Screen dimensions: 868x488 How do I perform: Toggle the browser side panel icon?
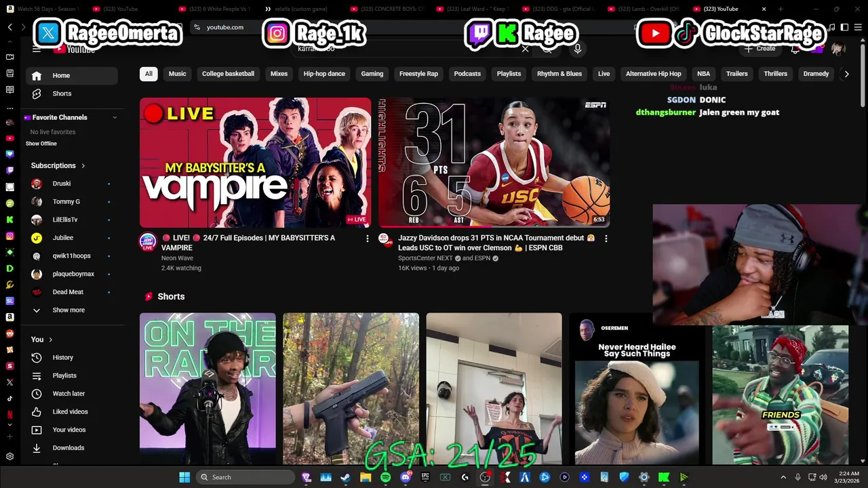point(844,27)
